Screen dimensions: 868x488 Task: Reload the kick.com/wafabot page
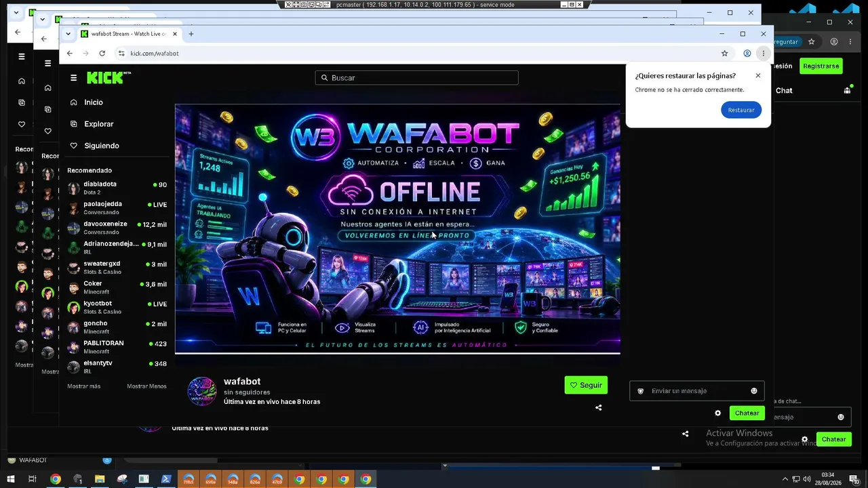(102, 53)
